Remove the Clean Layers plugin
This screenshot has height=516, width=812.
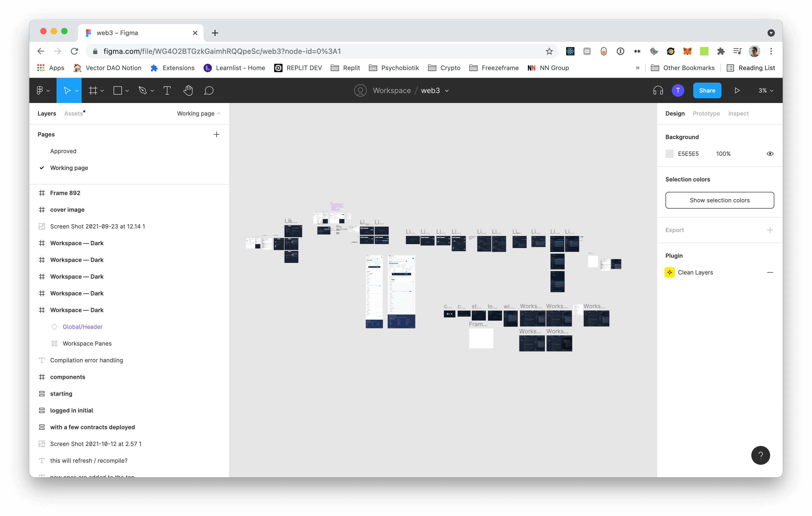pyautogui.click(x=770, y=272)
